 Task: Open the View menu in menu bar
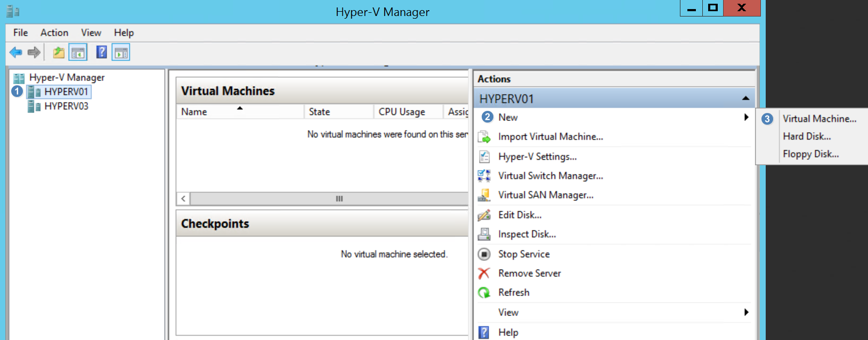[91, 33]
